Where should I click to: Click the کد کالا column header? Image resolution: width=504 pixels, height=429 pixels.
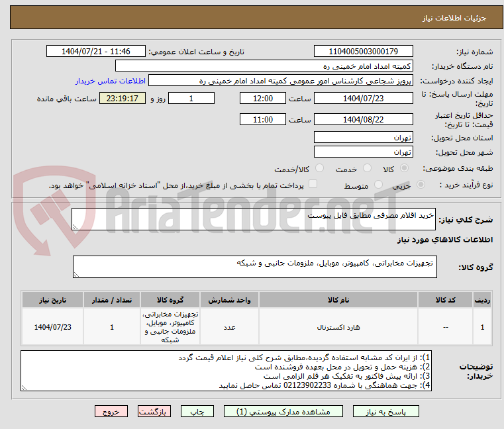[x=445, y=300]
